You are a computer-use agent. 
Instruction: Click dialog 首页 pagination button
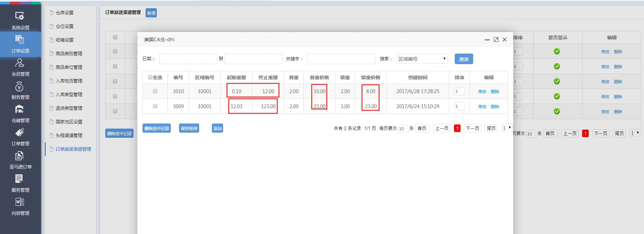(422, 128)
